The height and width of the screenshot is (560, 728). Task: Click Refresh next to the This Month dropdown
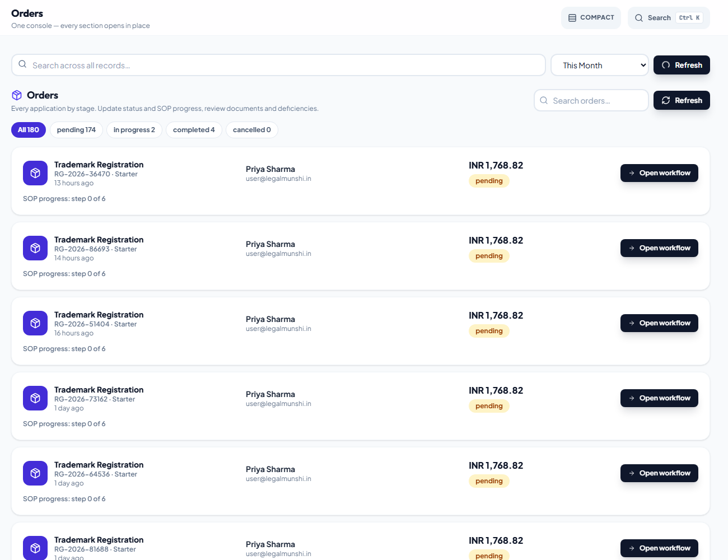682,65
